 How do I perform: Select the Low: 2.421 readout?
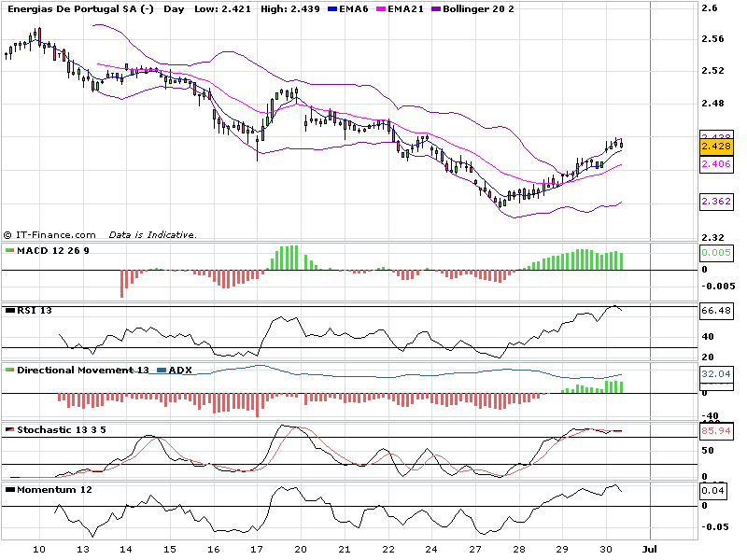coord(222,9)
